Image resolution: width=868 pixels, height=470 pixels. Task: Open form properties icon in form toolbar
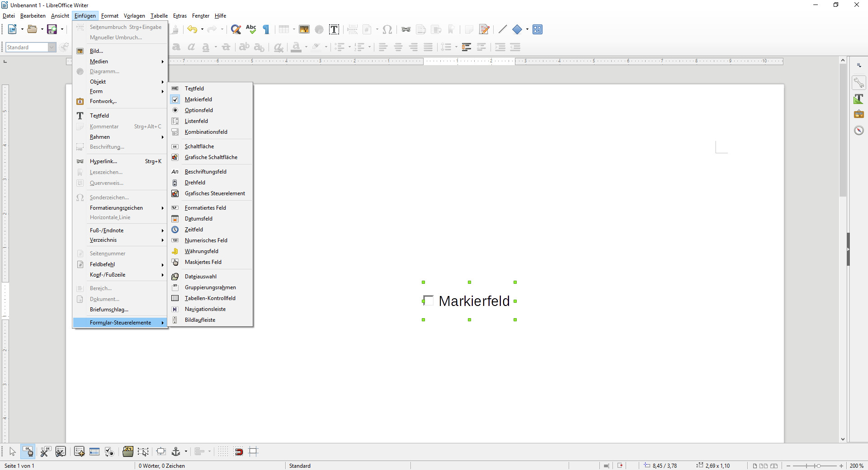coord(61,451)
